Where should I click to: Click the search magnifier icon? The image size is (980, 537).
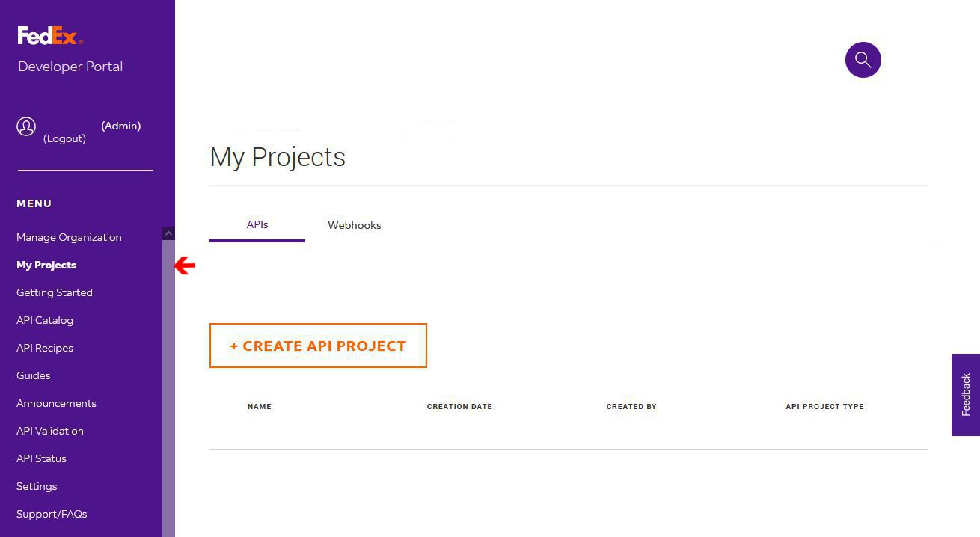pos(863,60)
